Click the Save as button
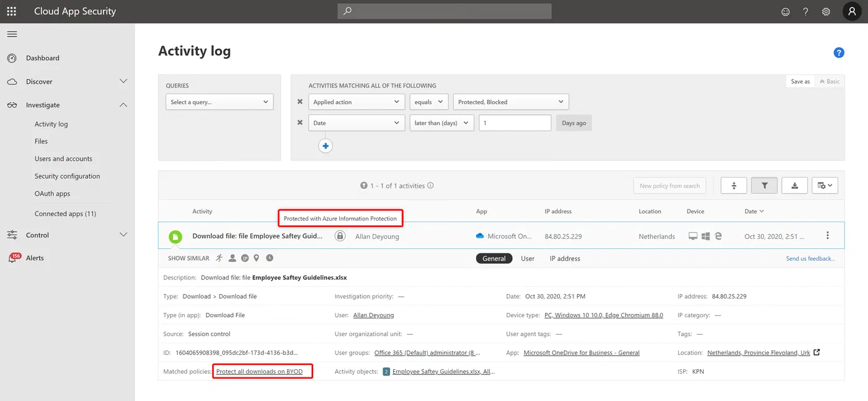 point(800,81)
